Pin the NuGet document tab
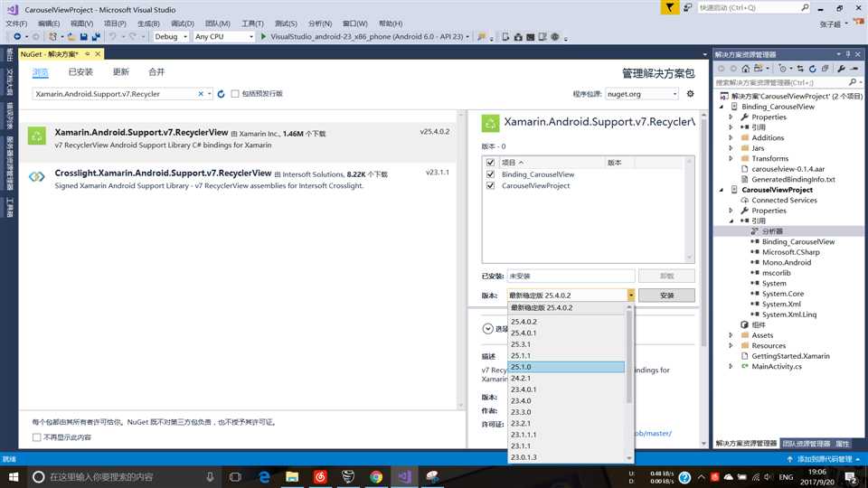The height and width of the screenshot is (488, 868). pyautogui.click(x=88, y=54)
